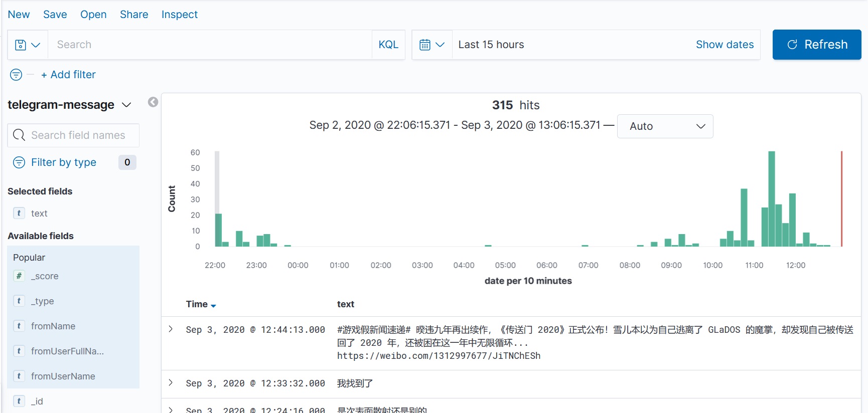Click Share in the top menu
Screen dimensions: 868x413
coord(134,15)
